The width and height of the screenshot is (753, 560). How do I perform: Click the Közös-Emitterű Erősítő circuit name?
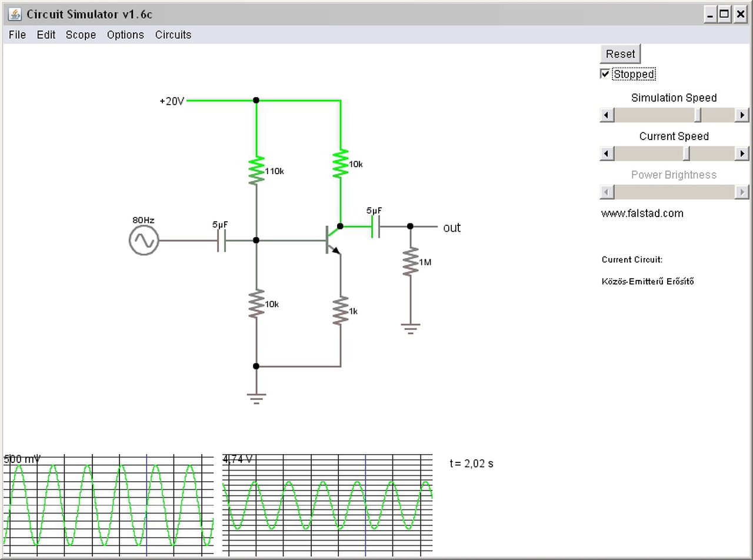[x=648, y=281]
